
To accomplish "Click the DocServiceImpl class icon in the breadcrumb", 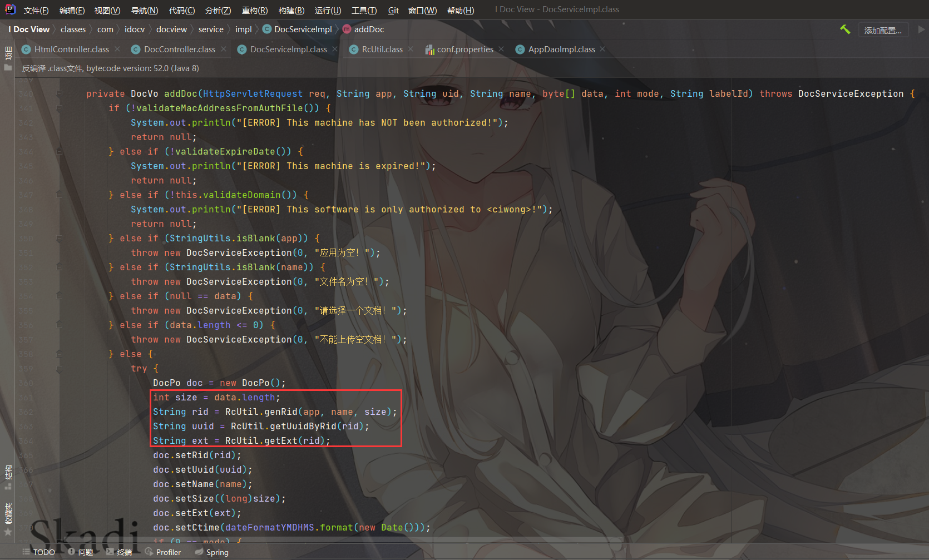I will tap(266, 29).
